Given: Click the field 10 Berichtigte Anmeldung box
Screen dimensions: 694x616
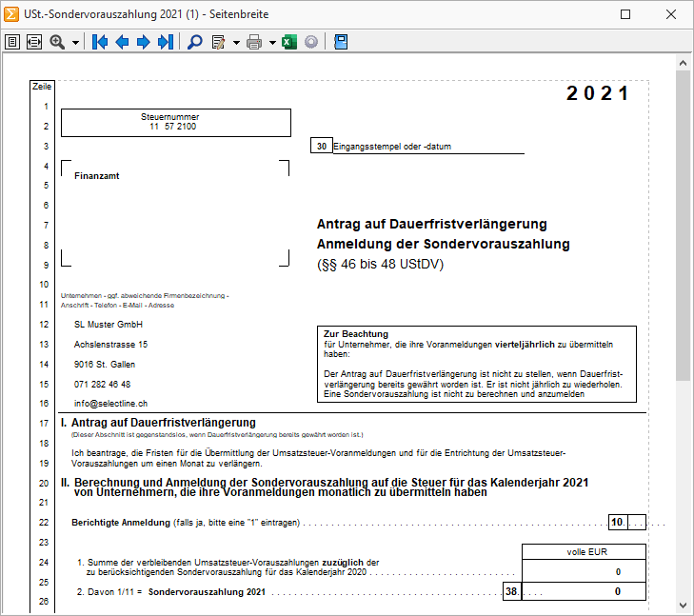Looking at the screenshot, I should pos(627,522).
